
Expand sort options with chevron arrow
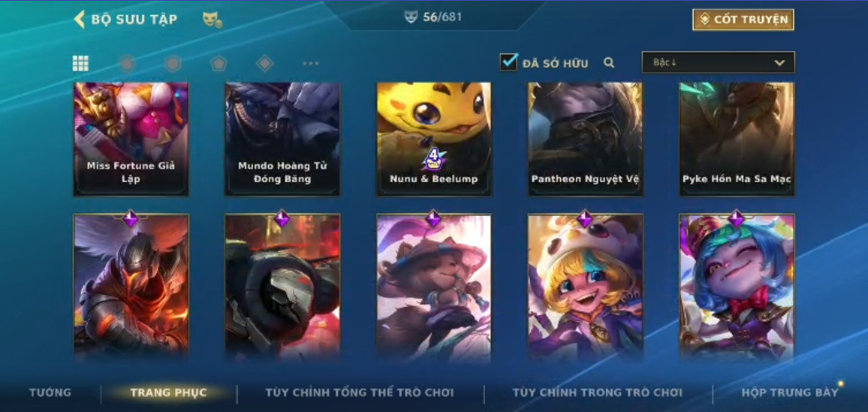[780, 63]
